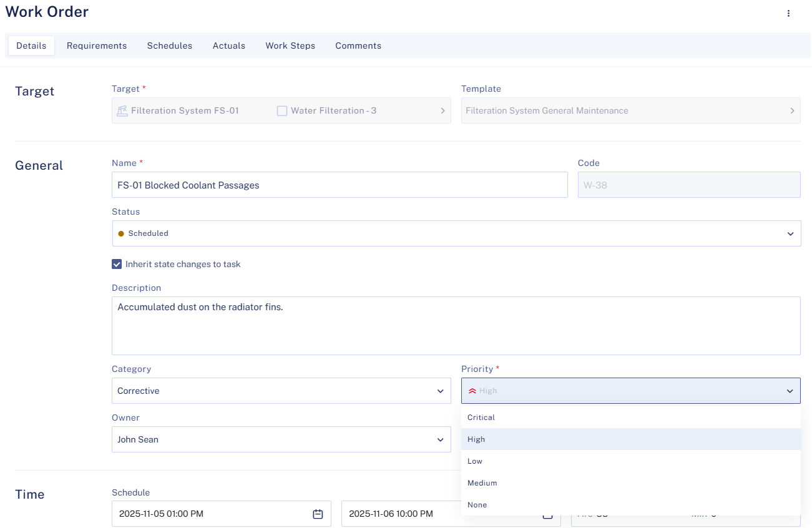812x528 pixels.
Task: Select Critical from the priority list
Action: (481, 417)
